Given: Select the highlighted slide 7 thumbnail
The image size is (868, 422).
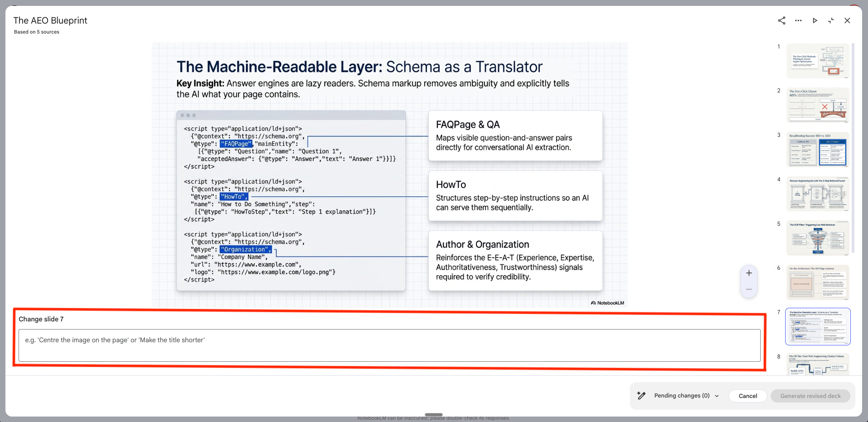Looking at the screenshot, I should 818,327.
